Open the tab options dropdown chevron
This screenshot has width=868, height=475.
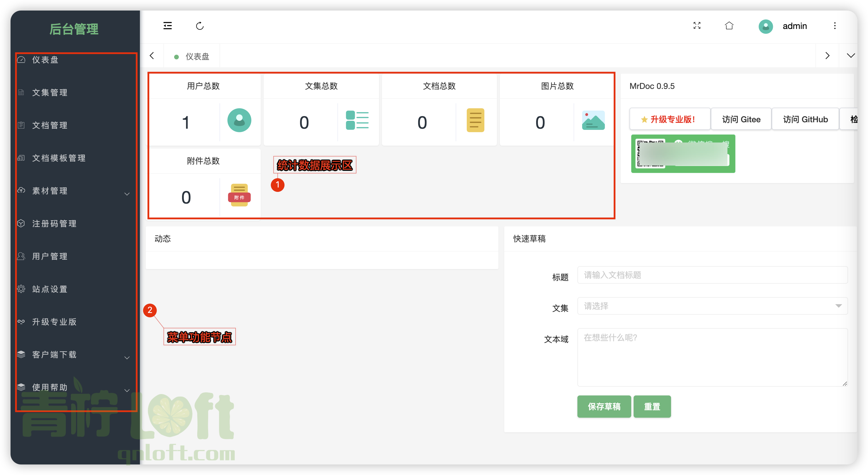(851, 56)
